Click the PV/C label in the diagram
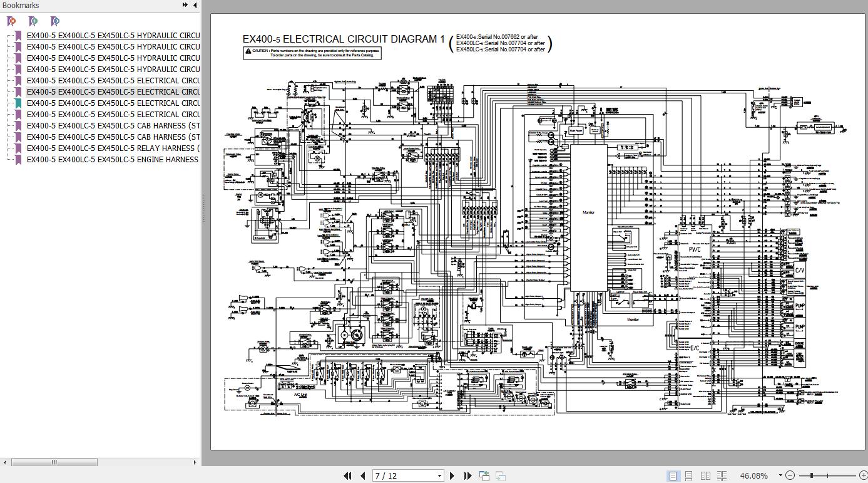Viewport: 868px width, 483px height. coord(695,249)
